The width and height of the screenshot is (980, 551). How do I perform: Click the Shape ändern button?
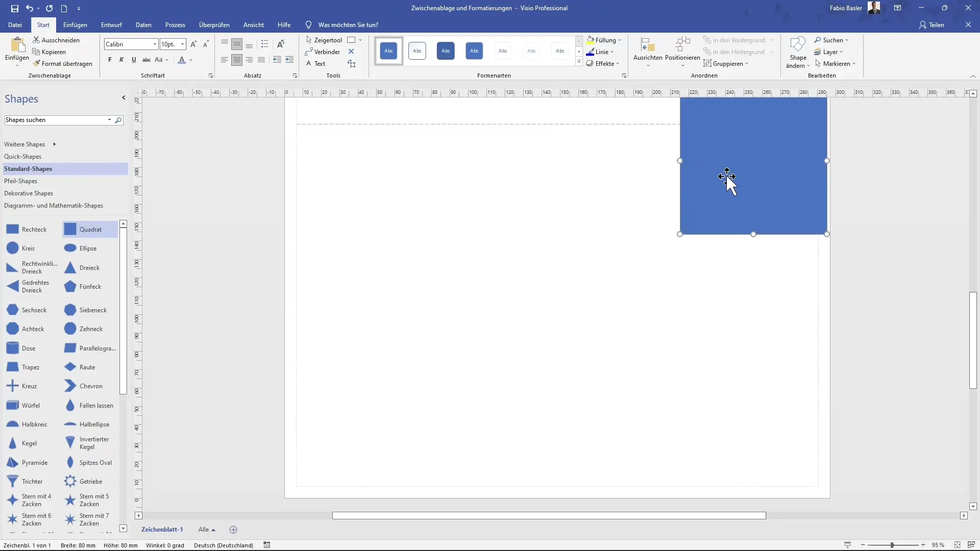click(x=798, y=52)
